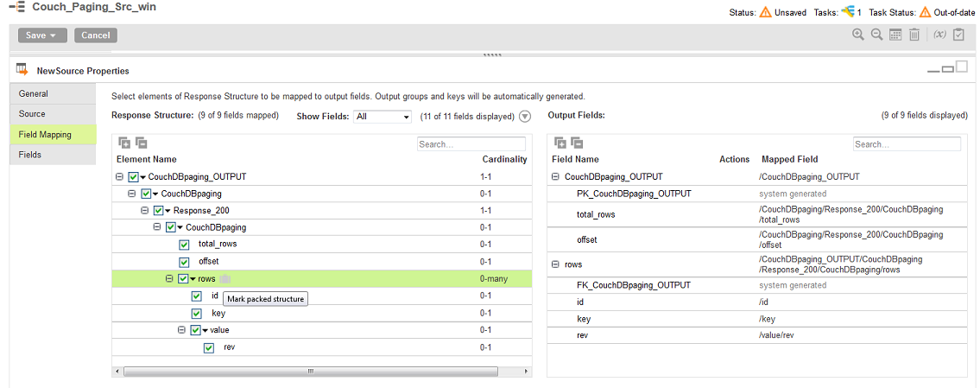The width and height of the screenshot is (980, 388).
Task: Click the panel splitter grip handle
Action: pos(494,55)
